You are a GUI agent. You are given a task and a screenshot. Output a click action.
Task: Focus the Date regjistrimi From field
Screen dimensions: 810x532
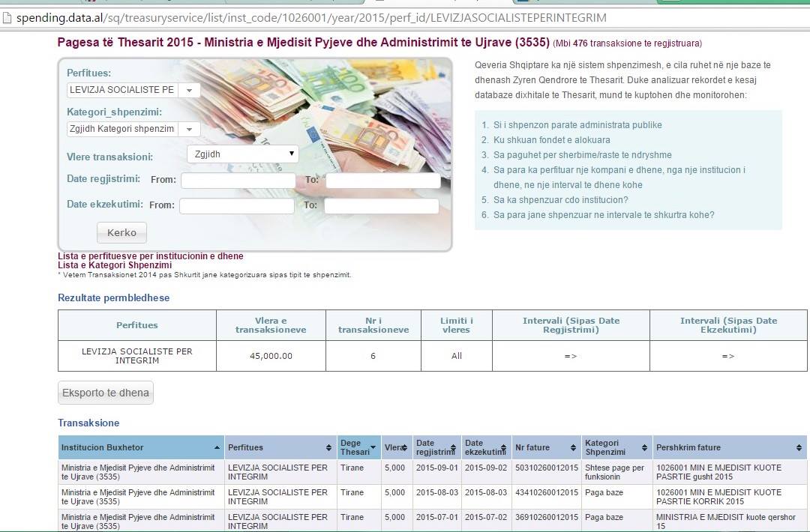point(238,181)
